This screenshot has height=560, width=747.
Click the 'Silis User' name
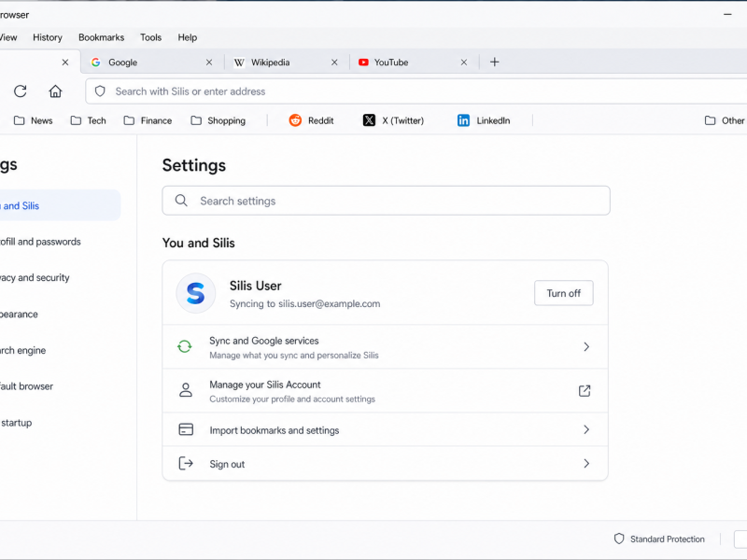[255, 286]
